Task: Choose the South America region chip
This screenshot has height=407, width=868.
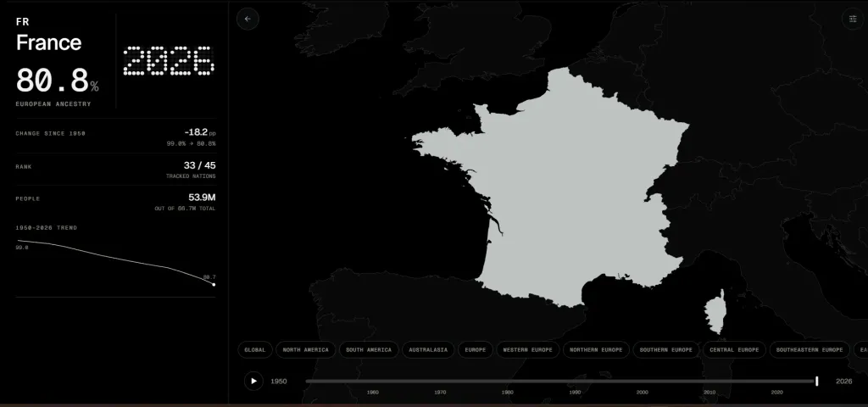Action: pyautogui.click(x=369, y=350)
